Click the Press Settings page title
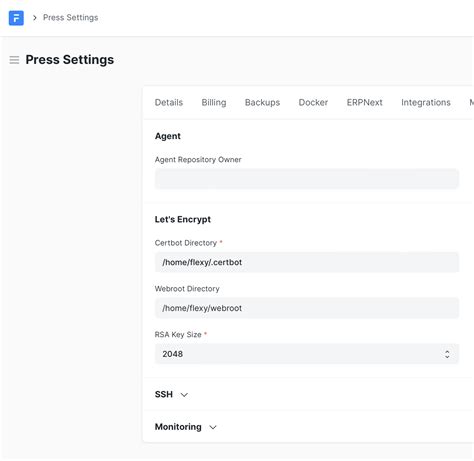The width and height of the screenshot is (474, 461). tap(70, 60)
